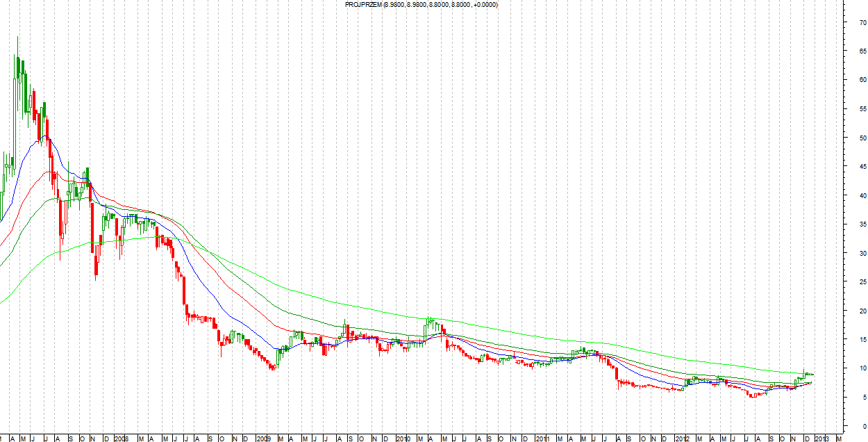Click the 60 price label on the right axis
The height and width of the screenshot is (442, 868).
[862, 81]
